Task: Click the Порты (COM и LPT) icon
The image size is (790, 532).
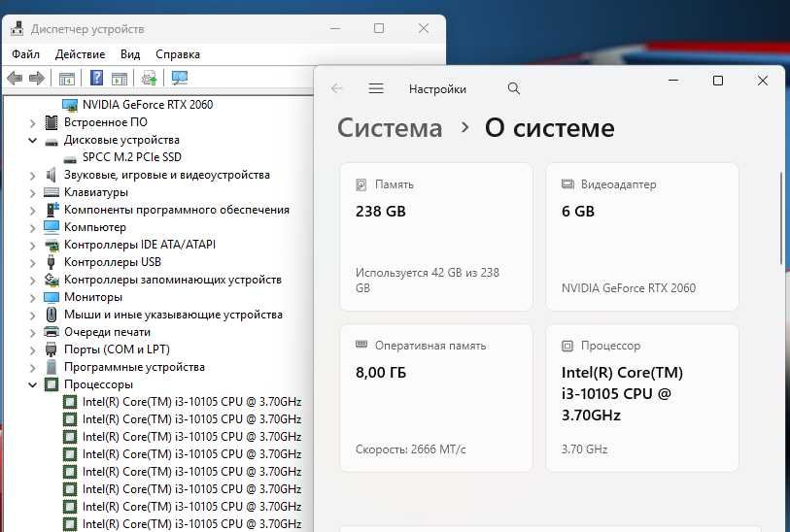Action: (51, 349)
